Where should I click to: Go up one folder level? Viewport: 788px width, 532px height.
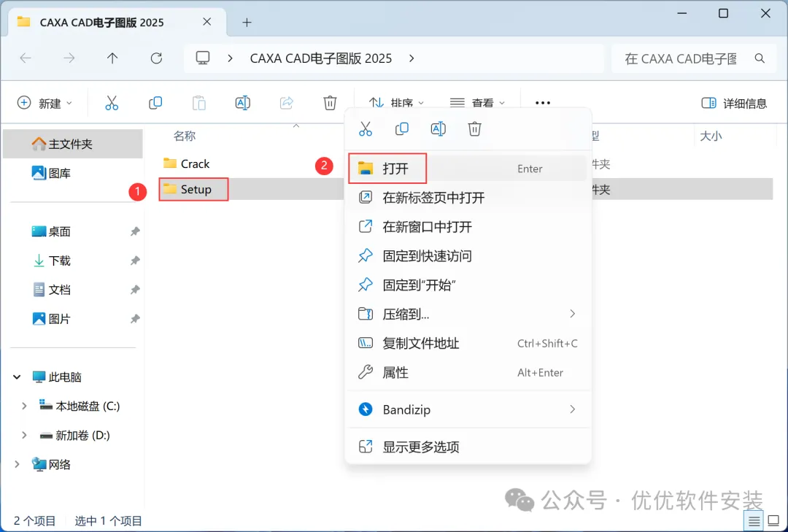[x=112, y=58]
